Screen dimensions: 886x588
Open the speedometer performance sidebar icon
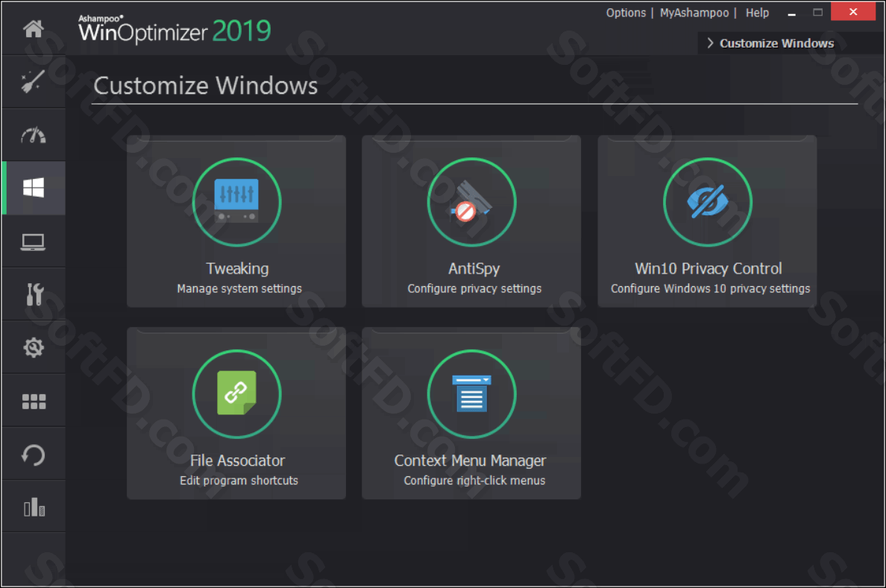tap(34, 135)
